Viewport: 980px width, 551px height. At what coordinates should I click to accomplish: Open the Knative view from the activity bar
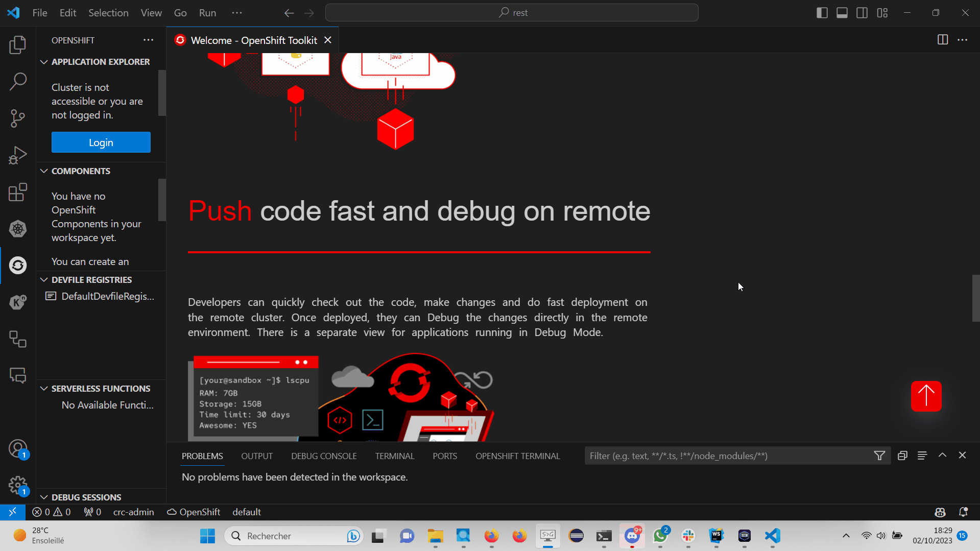pyautogui.click(x=18, y=302)
